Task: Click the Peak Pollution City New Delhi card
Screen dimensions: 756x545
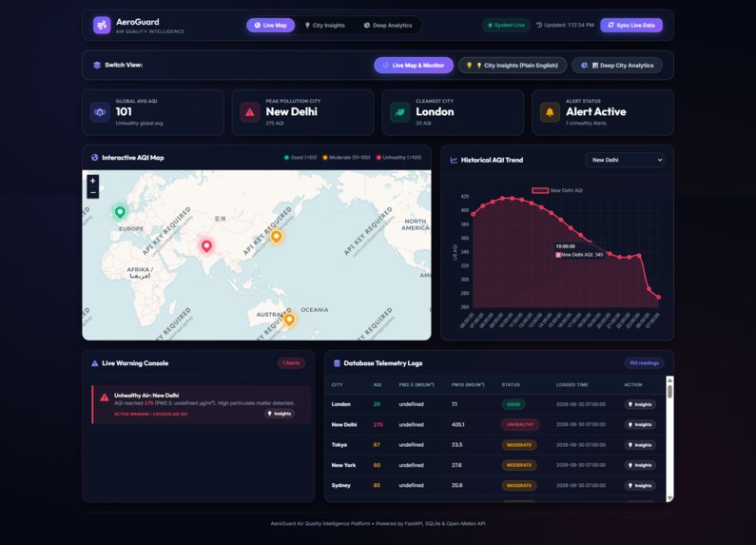Action: [x=302, y=112]
